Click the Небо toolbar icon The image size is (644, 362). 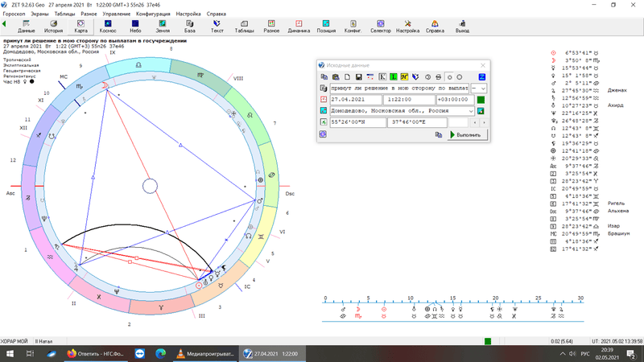pyautogui.click(x=135, y=27)
